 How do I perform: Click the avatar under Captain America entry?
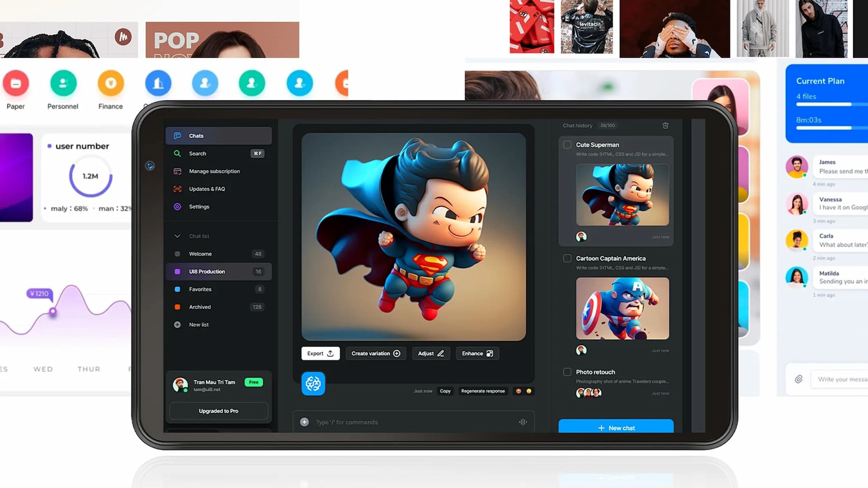click(581, 350)
